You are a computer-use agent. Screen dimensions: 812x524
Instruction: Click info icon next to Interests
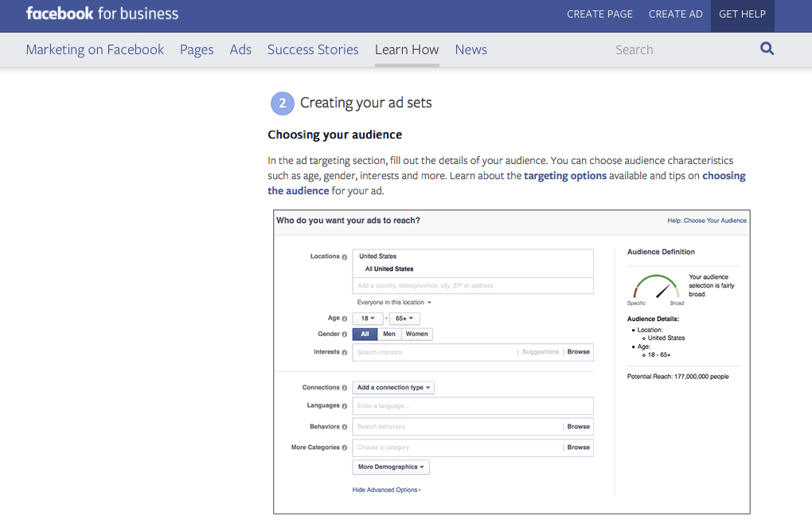pos(345,352)
